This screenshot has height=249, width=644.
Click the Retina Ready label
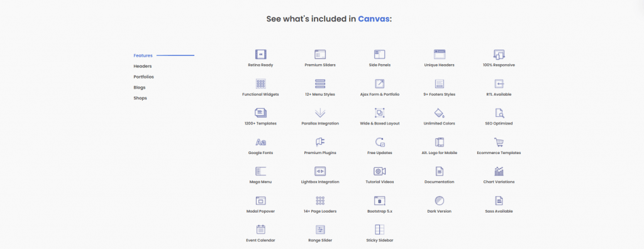(260, 65)
